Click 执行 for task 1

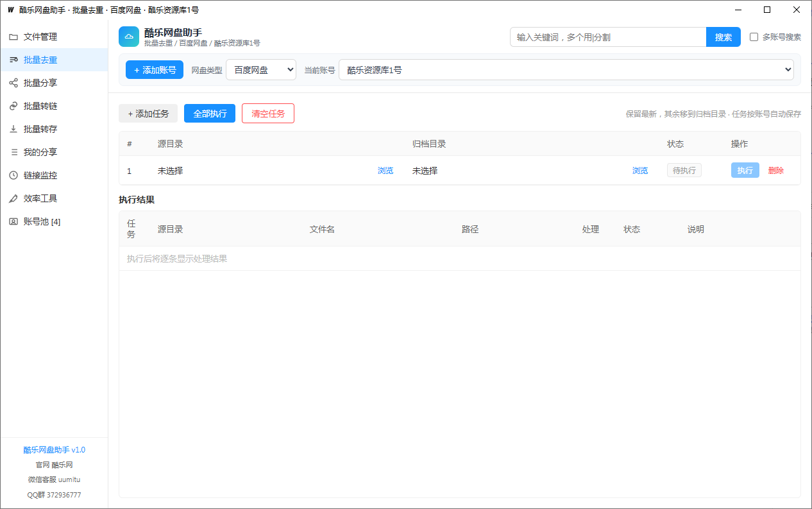click(745, 170)
